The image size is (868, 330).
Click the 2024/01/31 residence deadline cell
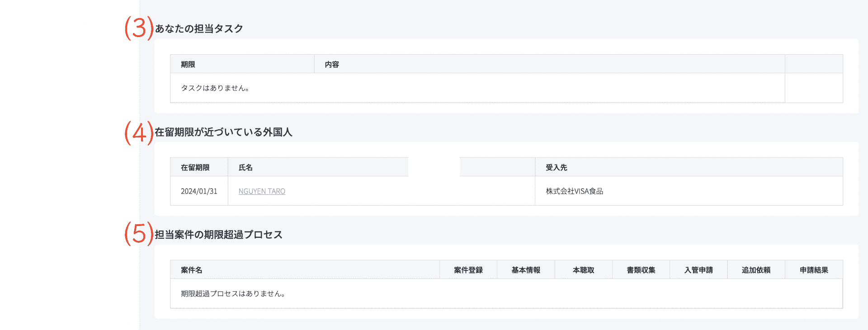tap(199, 191)
